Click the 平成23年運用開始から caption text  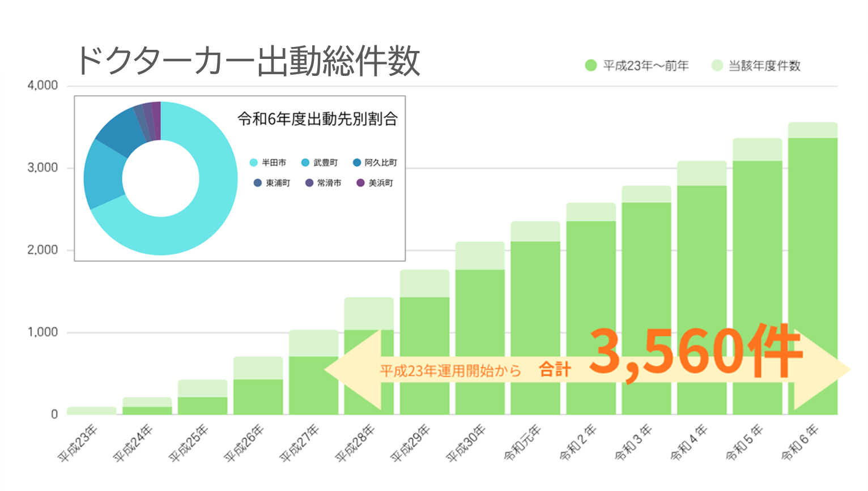[x=450, y=370]
